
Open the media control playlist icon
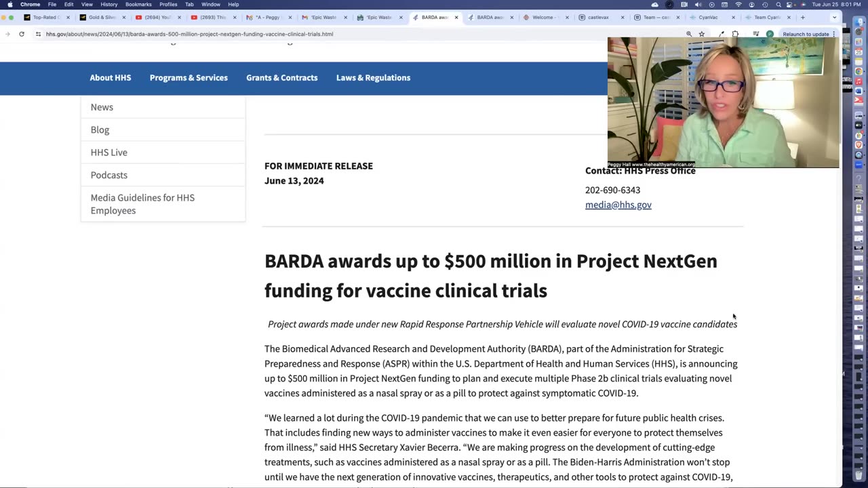(x=756, y=34)
